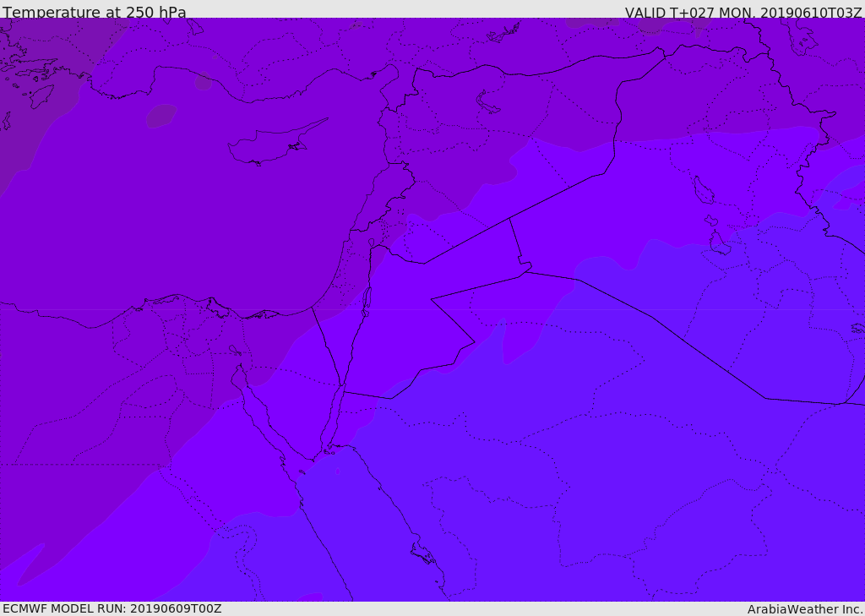Screen dimensions: 865x616
Task: Click the Dead Sea outline
Action: [366, 302]
